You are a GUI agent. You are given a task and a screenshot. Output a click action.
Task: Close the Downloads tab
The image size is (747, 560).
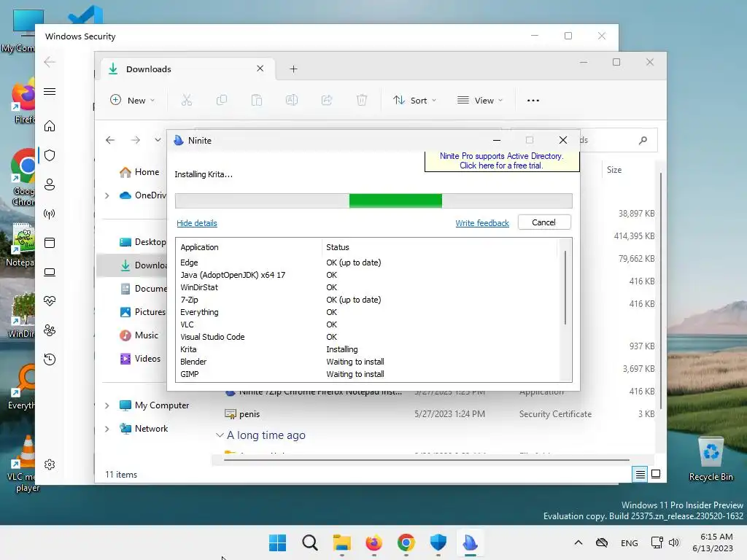(260, 69)
